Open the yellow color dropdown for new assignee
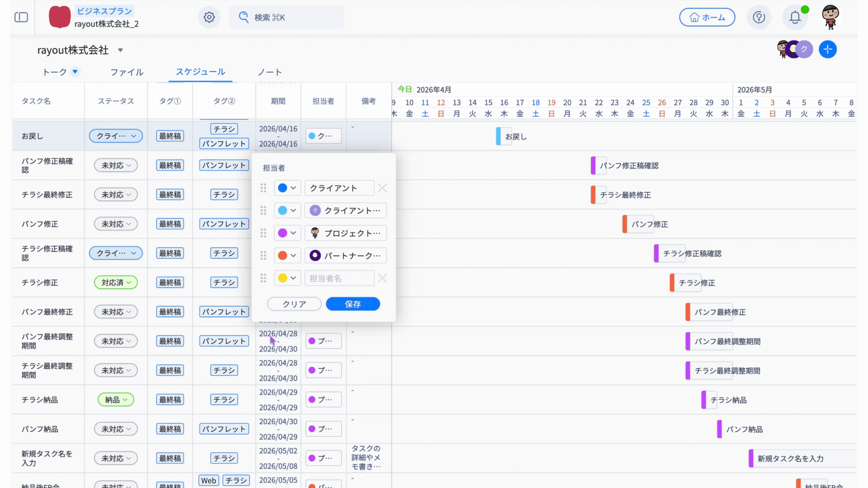 click(x=287, y=278)
